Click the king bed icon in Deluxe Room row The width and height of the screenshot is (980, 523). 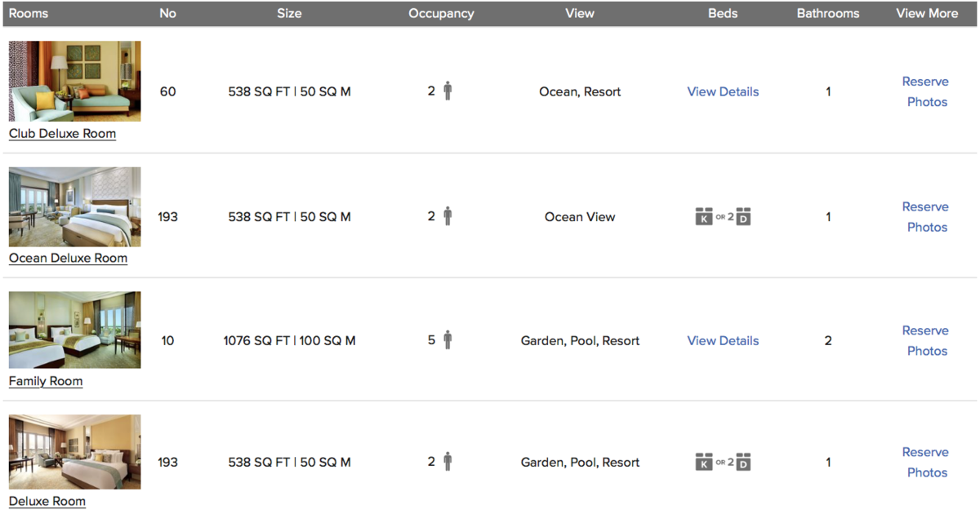point(704,463)
